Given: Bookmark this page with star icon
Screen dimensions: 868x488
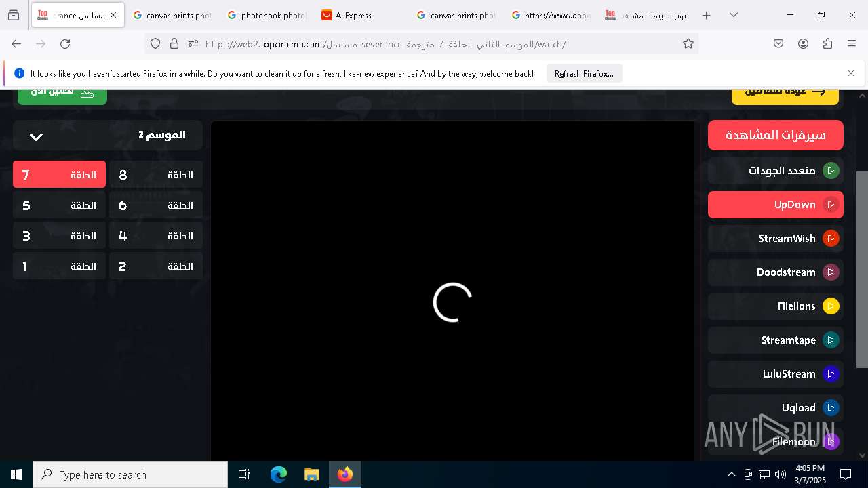Looking at the screenshot, I should coord(688,43).
